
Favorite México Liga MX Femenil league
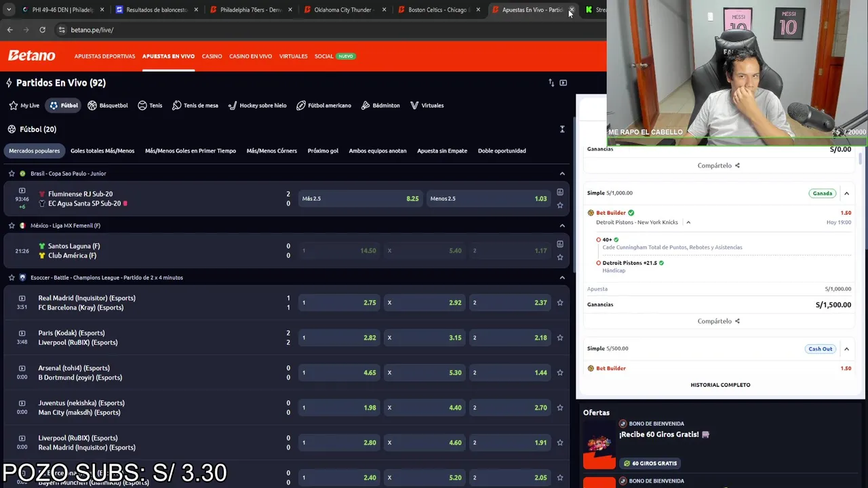pos(12,226)
